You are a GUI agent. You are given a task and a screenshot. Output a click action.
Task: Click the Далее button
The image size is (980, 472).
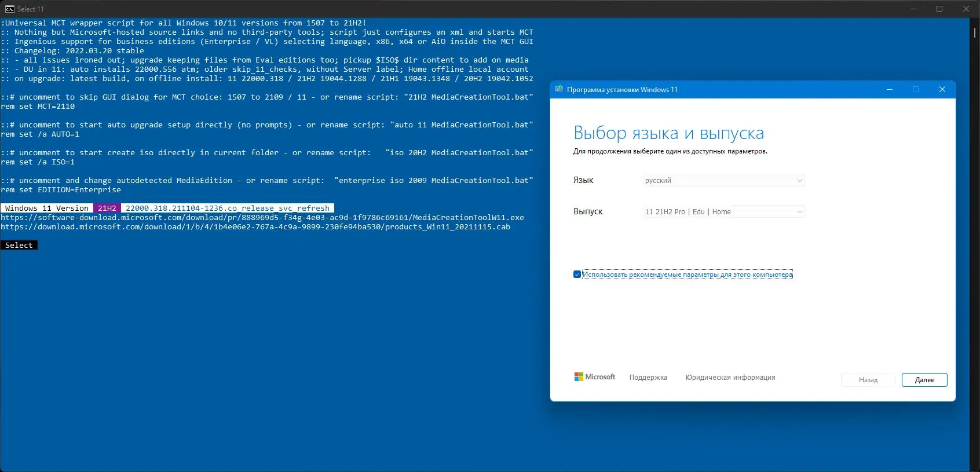pos(924,380)
